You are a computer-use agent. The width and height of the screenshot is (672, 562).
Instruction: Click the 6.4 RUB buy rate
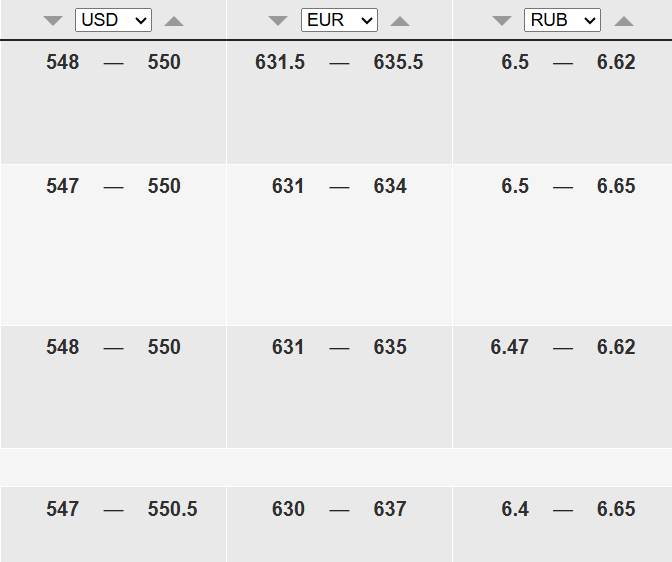click(x=515, y=509)
